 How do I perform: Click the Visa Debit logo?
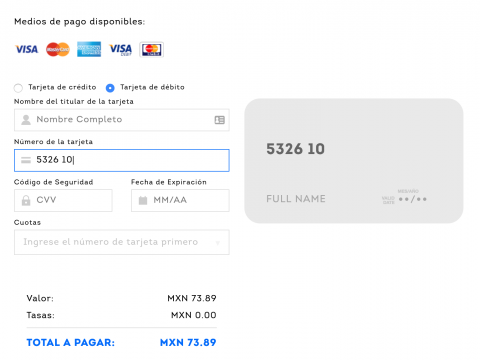[x=121, y=50]
